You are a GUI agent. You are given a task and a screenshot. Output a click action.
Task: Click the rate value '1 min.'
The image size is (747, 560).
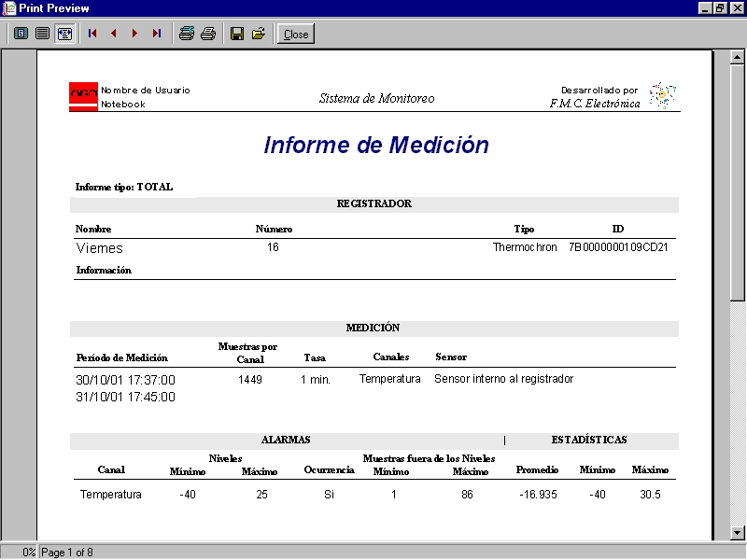pos(316,380)
